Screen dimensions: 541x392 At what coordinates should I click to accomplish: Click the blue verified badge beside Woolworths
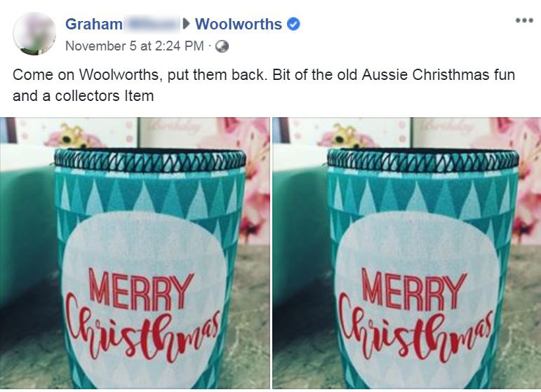tap(293, 25)
